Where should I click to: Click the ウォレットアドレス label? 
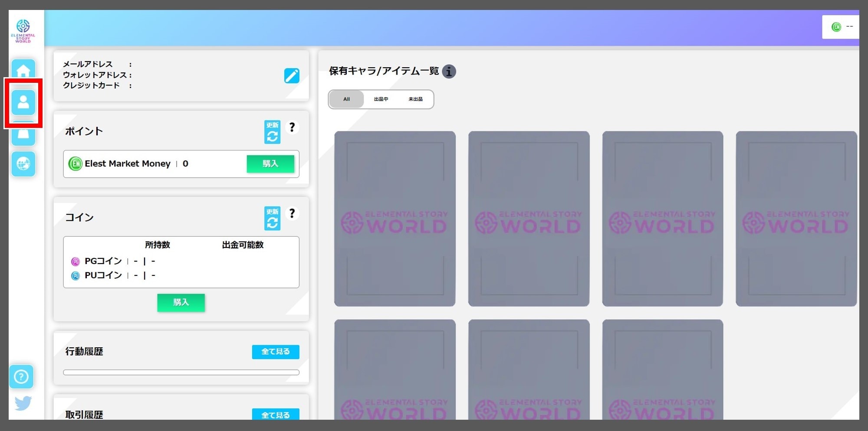(95, 75)
